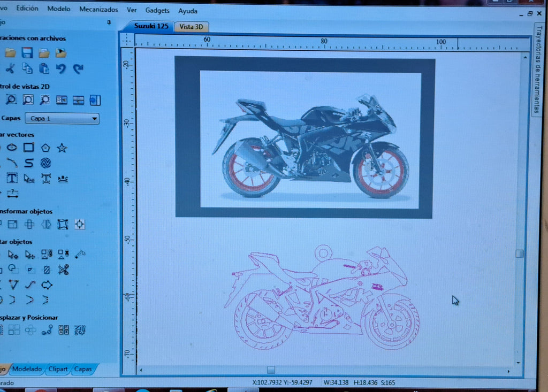The width and height of the screenshot is (548, 392).
Task: Click the scroll right arrow
Action: [x=508, y=371]
